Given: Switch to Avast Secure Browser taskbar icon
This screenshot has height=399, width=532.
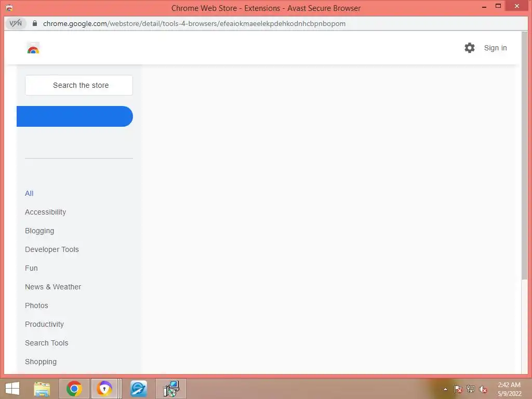Looking at the screenshot, I should click(x=104, y=389).
